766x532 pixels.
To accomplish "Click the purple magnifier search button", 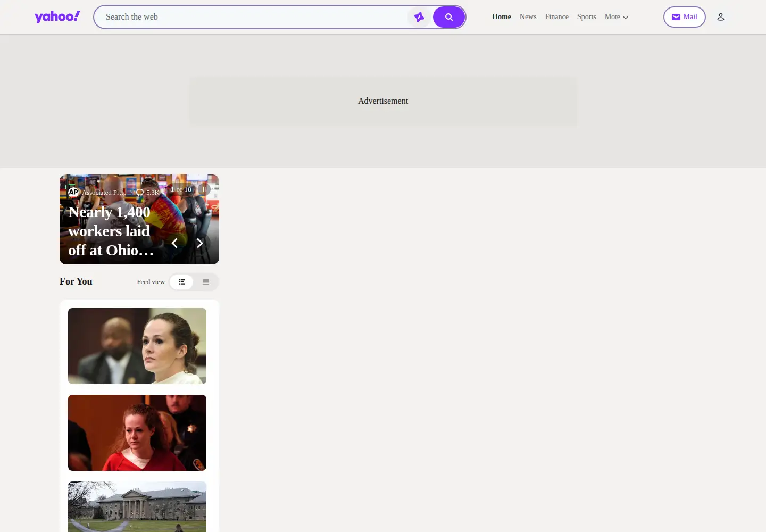I will (449, 17).
